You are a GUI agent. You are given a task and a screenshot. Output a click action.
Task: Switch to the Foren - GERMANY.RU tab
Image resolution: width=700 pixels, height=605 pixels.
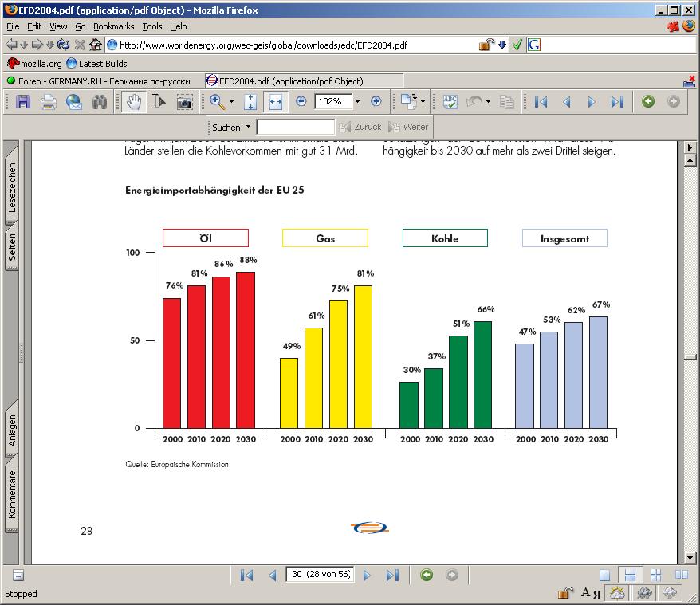pyautogui.click(x=100, y=81)
